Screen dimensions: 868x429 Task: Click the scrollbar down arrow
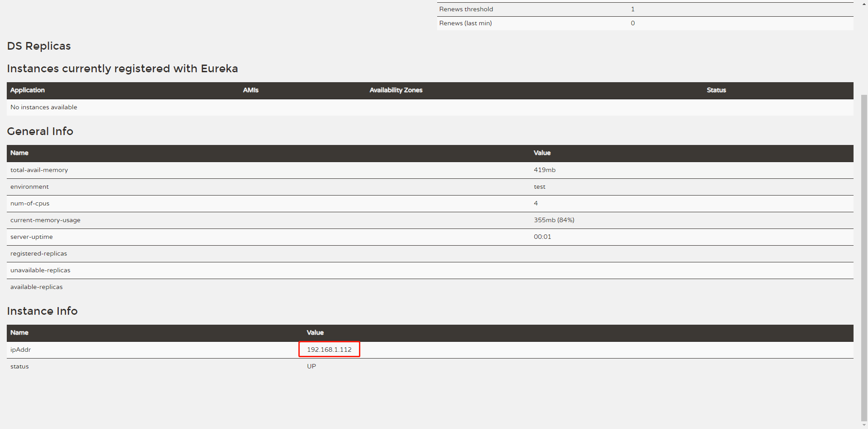point(864,425)
